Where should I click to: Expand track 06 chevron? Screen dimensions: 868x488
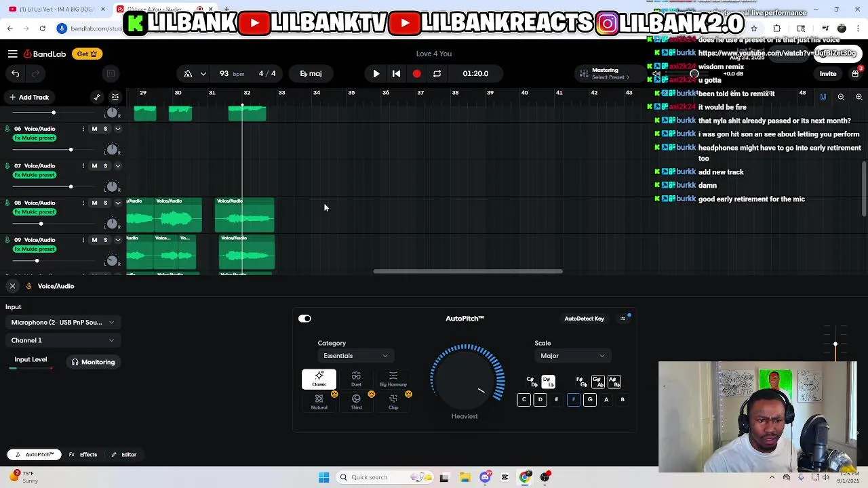click(117, 129)
